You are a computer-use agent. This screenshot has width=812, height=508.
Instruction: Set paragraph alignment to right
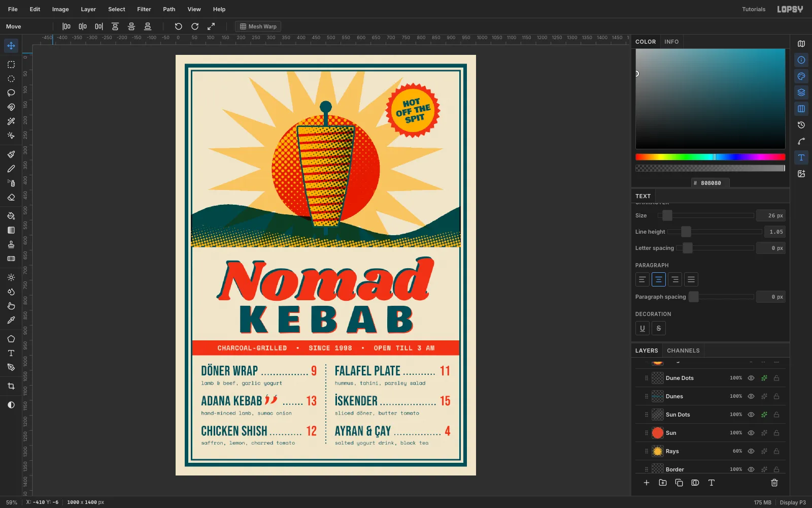(675, 279)
